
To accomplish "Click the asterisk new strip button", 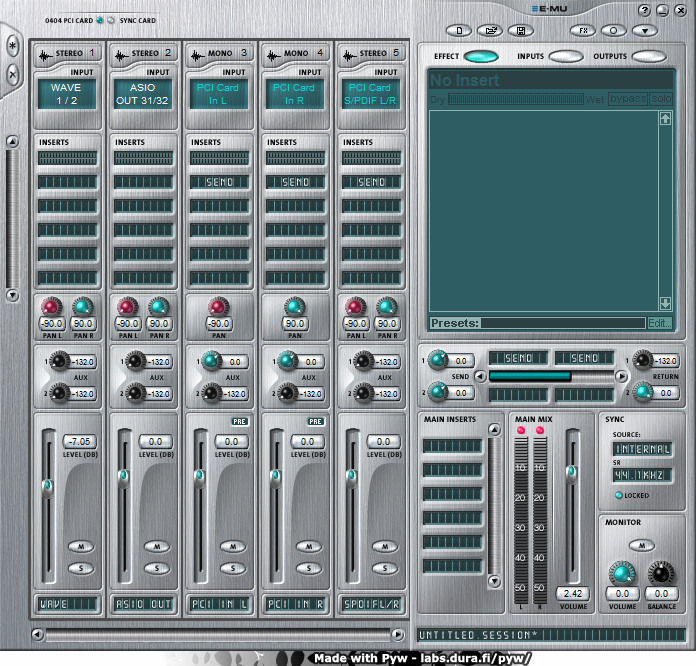I will click(12, 47).
